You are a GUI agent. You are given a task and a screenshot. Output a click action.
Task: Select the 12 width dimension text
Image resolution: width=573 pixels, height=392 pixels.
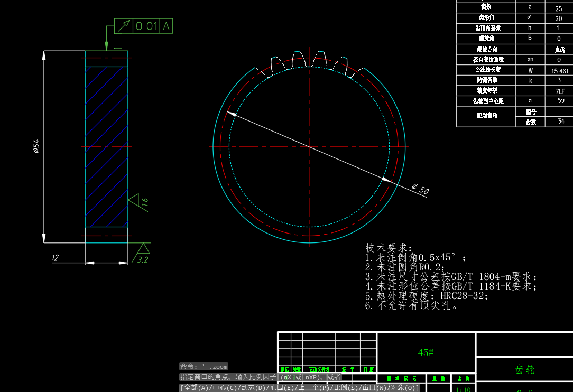coord(55,258)
